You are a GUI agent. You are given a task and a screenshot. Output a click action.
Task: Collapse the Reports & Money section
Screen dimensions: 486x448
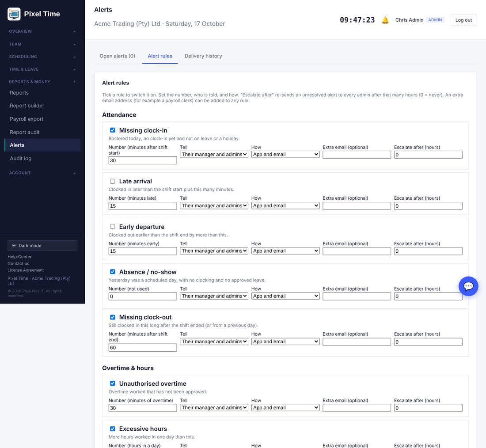(x=42, y=82)
